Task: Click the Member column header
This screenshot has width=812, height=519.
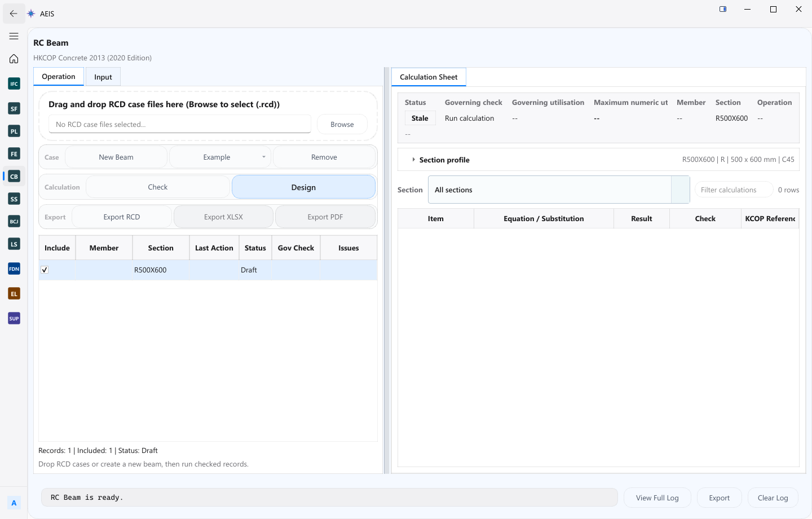Action: [104, 248]
